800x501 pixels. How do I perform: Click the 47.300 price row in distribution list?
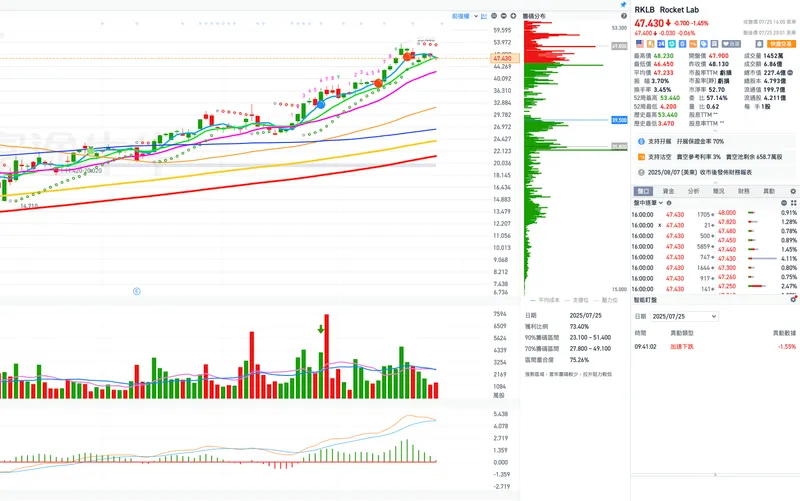pos(757,267)
